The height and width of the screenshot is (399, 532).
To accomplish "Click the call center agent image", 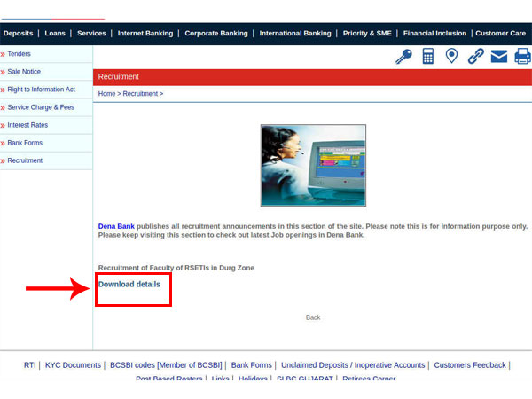I will [x=313, y=165].
